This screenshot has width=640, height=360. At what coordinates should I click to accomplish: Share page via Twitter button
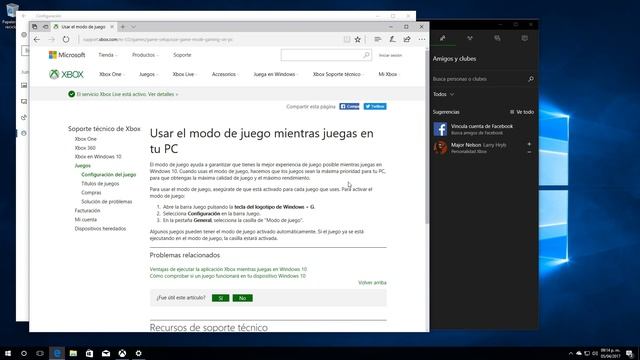pos(375,107)
